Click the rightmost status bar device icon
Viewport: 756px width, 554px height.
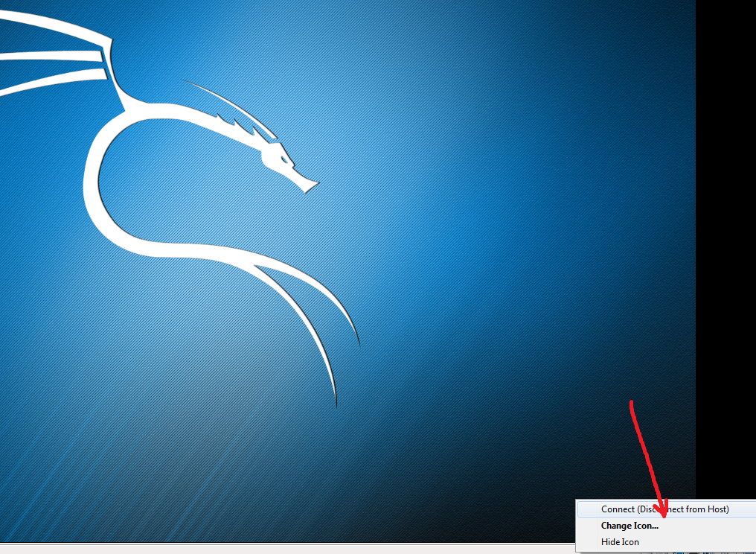749,553
